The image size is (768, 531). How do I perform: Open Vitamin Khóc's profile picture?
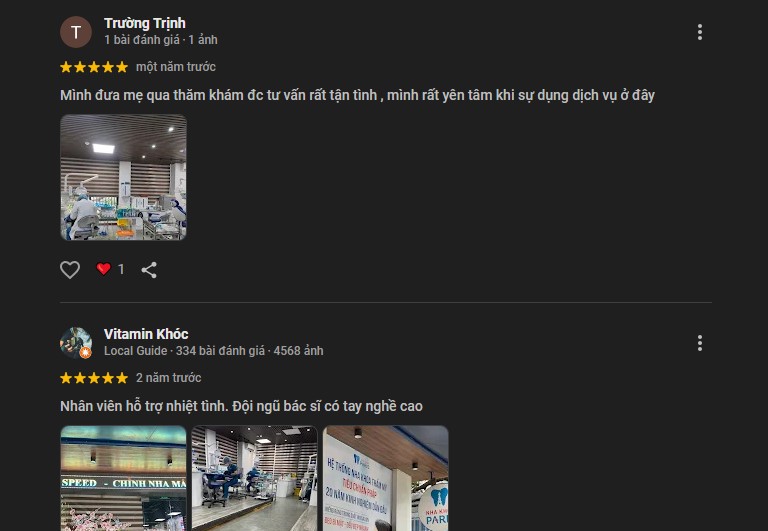coord(76,343)
